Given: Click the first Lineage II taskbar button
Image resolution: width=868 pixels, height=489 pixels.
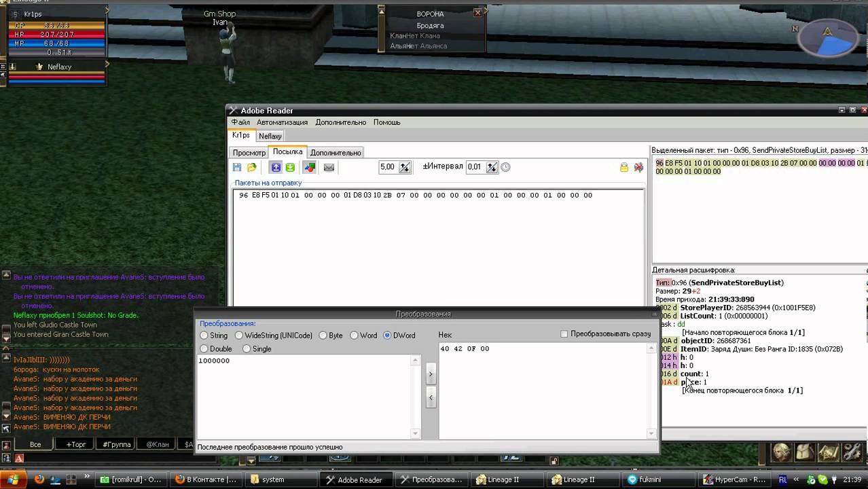Looking at the screenshot, I should tap(508, 479).
